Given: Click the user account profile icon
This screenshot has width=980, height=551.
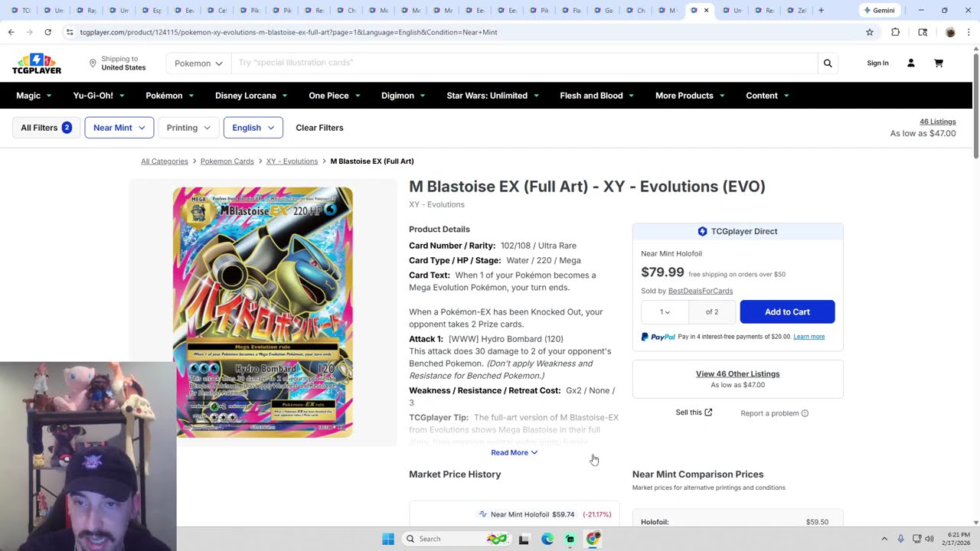Looking at the screenshot, I should (x=910, y=63).
